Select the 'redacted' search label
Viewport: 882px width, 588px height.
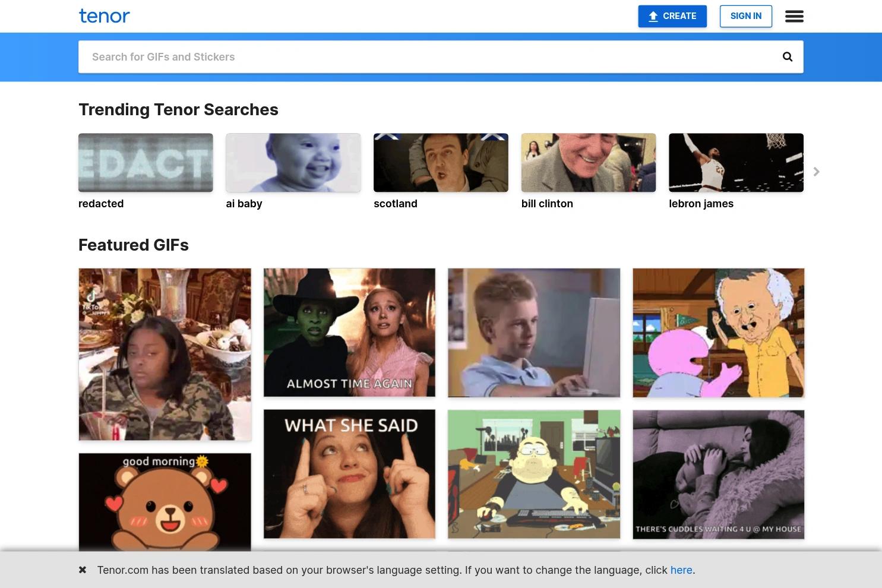click(101, 204)
